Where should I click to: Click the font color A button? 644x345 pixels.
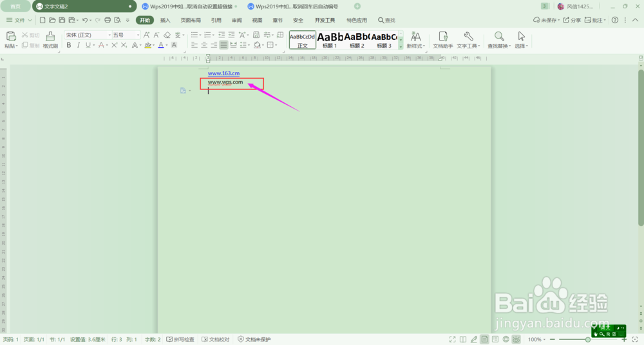point(161,45)
